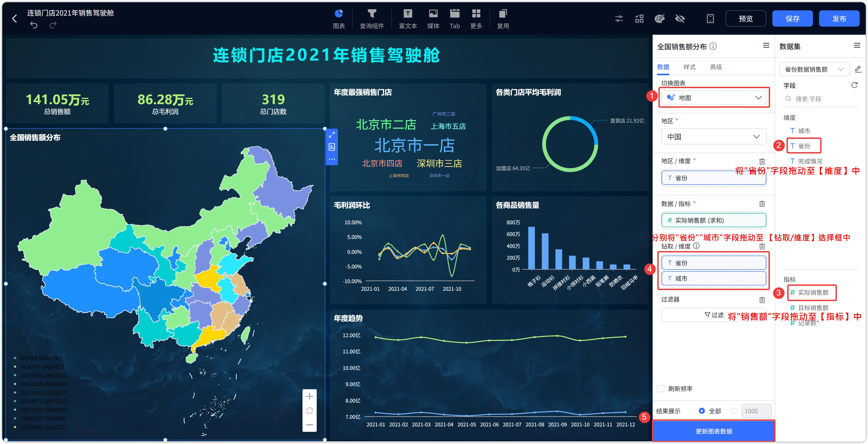Image resolution: width=868 pixels, height=444 pixels.
Task: Click the 14612928-19201003 map legend entry
Action: [x=40, y=384]
